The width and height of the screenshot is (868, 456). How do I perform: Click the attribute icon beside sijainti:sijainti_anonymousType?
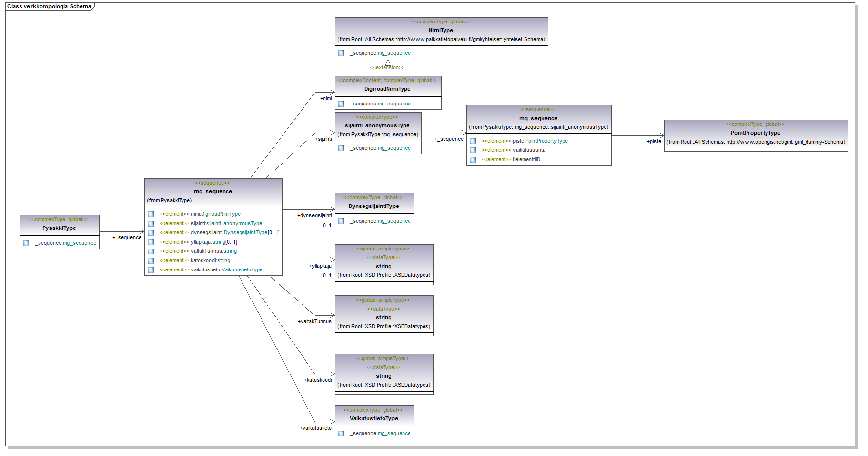point(151,224)
